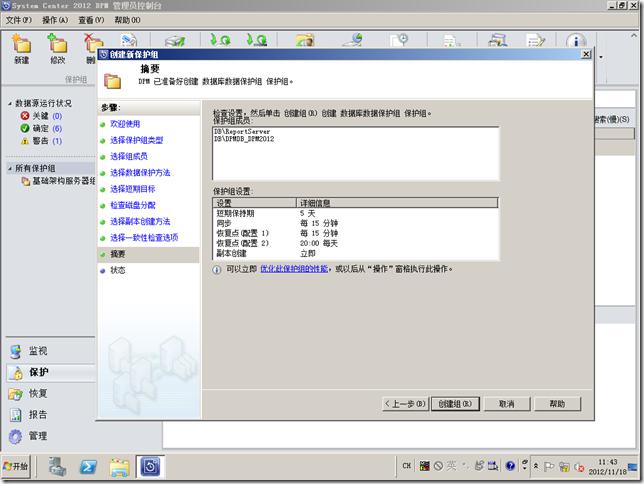Go to the 欢迎使用 wizard step
Image resolution: width=644 pixels, height=484 pixels.
pos(125,124)
